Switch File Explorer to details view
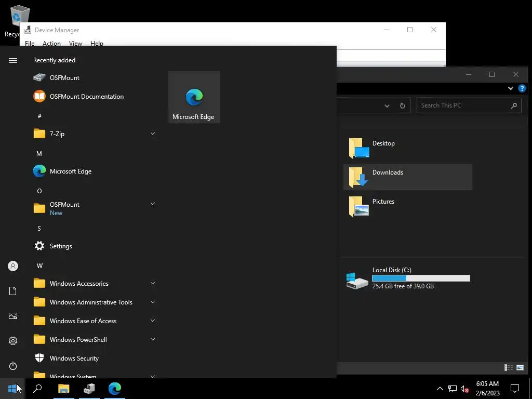 508,367
